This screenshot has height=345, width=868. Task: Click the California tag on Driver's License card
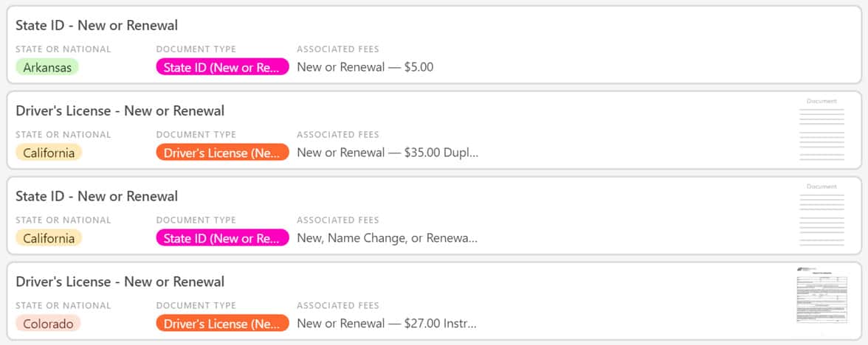point(49,153)
